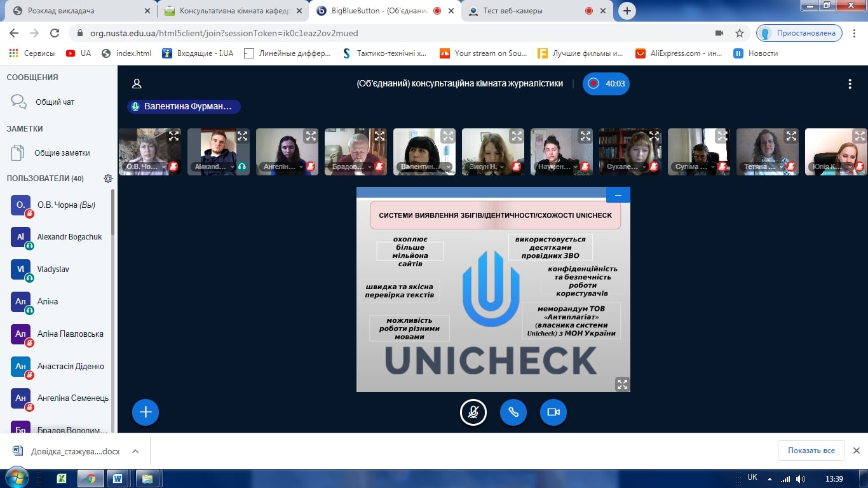The height and width of the screenshot is (488, 868).
Task: Expand Alexandr webcam to fullscreen
Action: [x=242, y=135]
